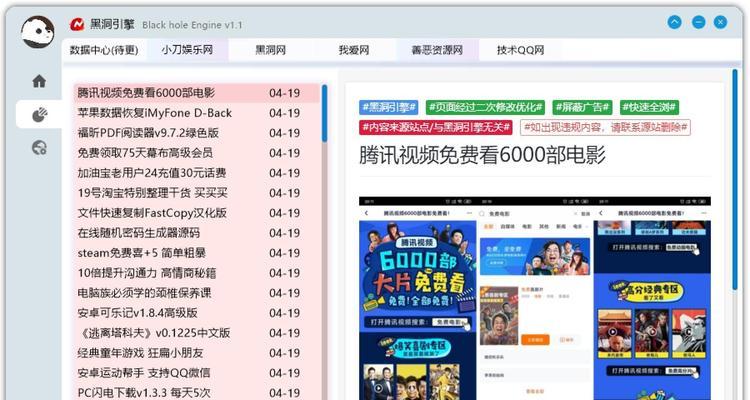Click the red Black hole Engine logo
The image size is (750, 400).
tap(77, 24)
